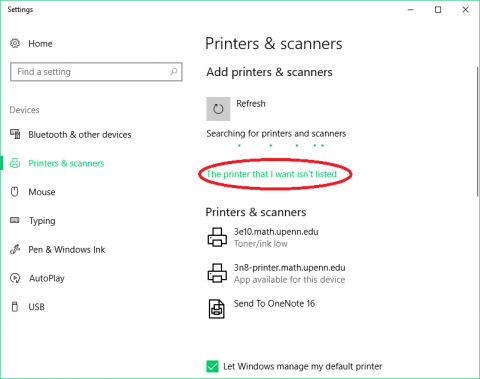Click the Refresh label

tap(251, 104)
